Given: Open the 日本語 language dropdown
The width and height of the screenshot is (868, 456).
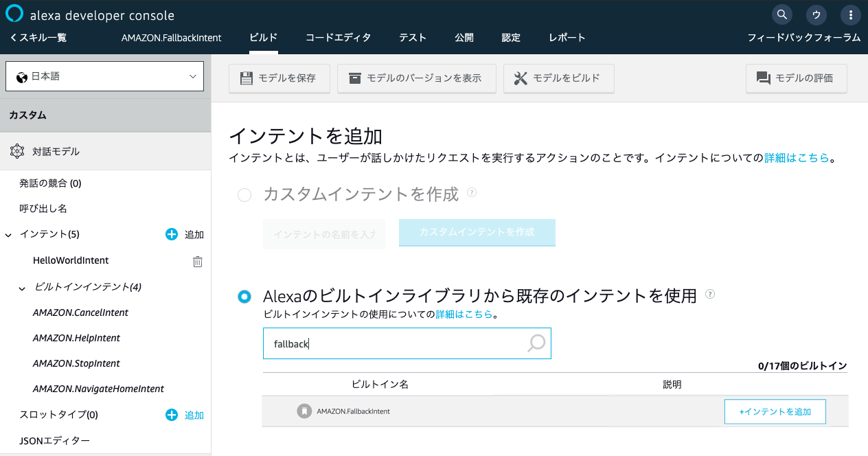Looking at the screenshot, I should pyautogui.click(x=105, y=76).
